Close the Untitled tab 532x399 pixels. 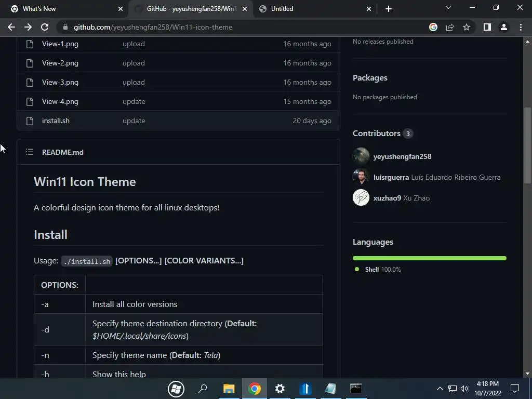(x=369, y=9)
